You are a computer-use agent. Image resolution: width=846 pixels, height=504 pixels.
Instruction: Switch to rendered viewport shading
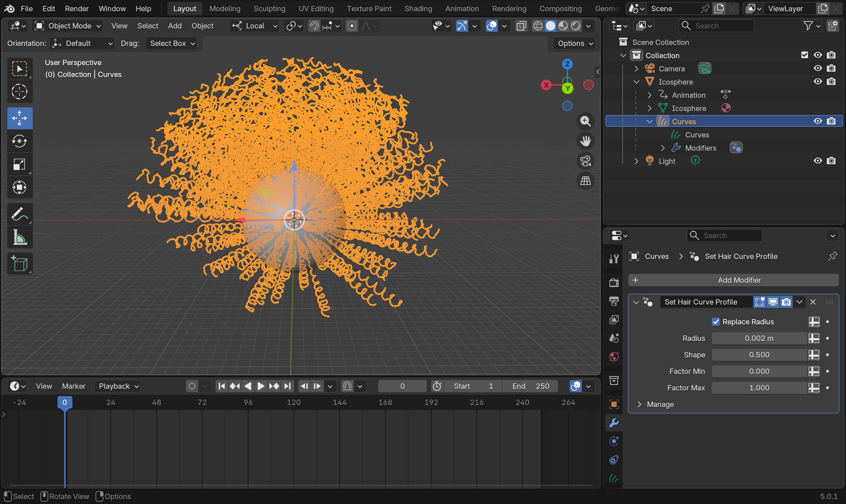(576, 26)
